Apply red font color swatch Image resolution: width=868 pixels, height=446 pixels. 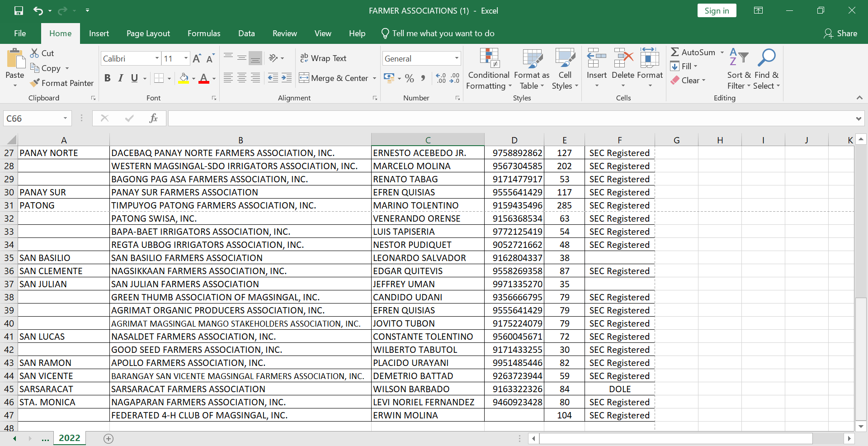[204, 78]
